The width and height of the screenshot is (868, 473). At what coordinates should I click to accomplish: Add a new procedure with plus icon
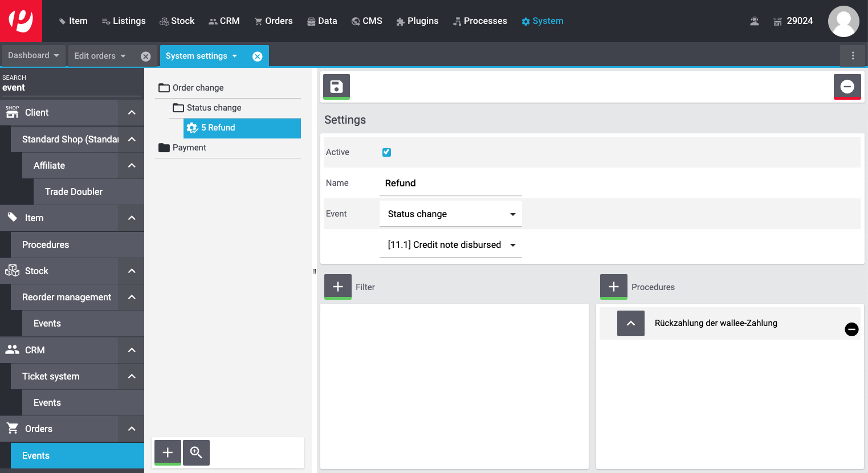click(x=613, y=287)
